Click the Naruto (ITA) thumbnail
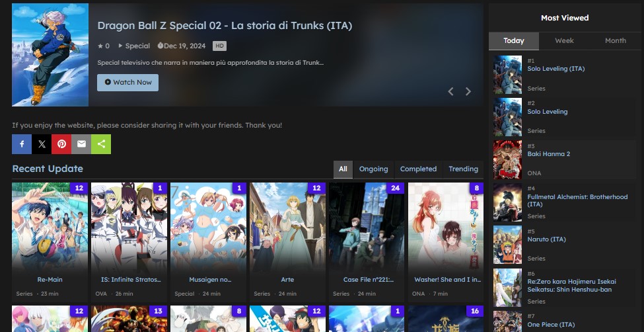 tap(508, 245)
